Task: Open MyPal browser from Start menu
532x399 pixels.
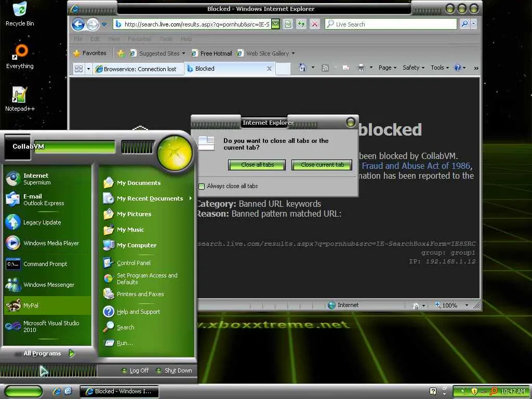Action: coord(47,305)
